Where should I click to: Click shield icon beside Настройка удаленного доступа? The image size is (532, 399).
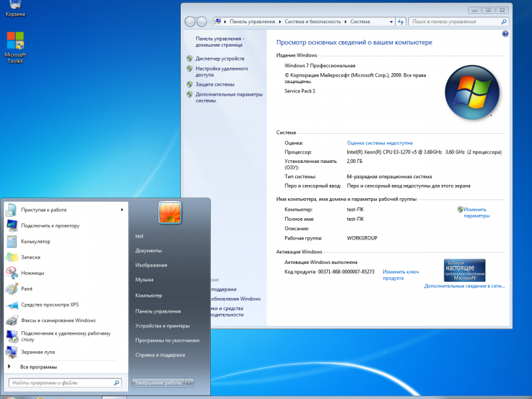[x=190, y=68]
